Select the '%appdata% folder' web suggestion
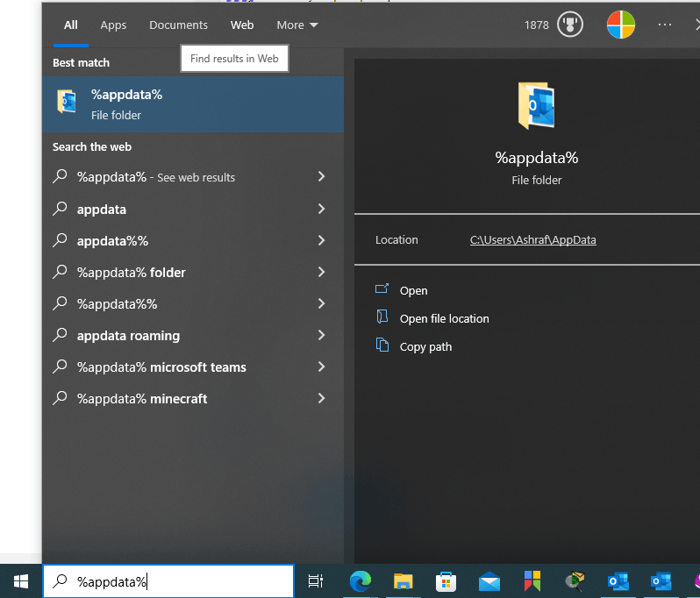The height and width of the screenshot is (598, 700). [193, 272]
